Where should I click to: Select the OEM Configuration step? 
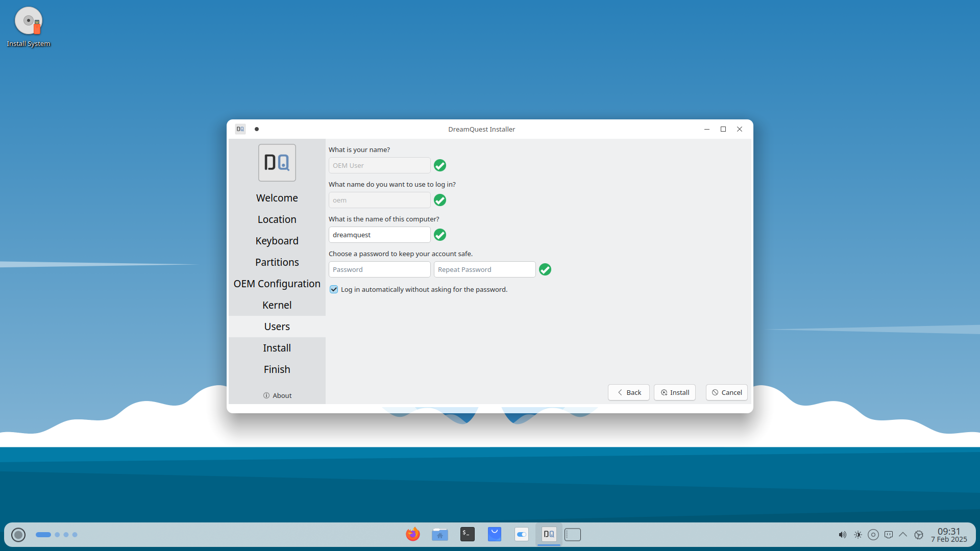(277, 284)
